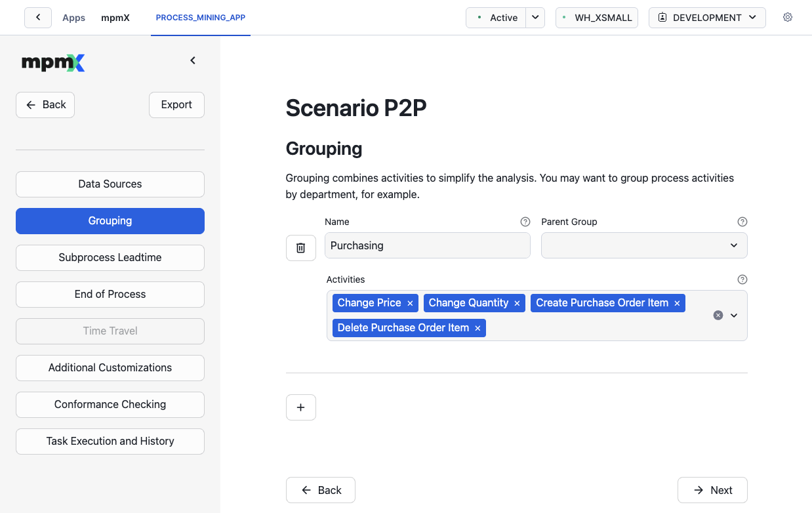Remove Delete Purchase Order Item tag
Viewport: 812px width, 513px height.
477,328
